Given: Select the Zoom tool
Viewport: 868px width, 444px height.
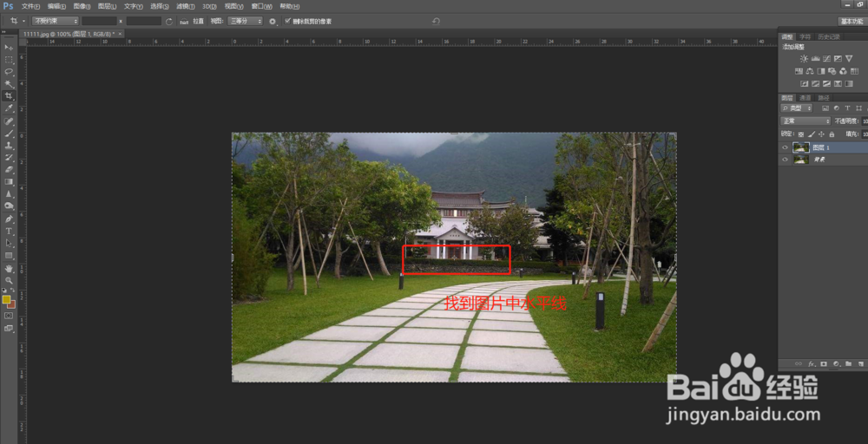Looking at the screenshot, I should 9,280.
